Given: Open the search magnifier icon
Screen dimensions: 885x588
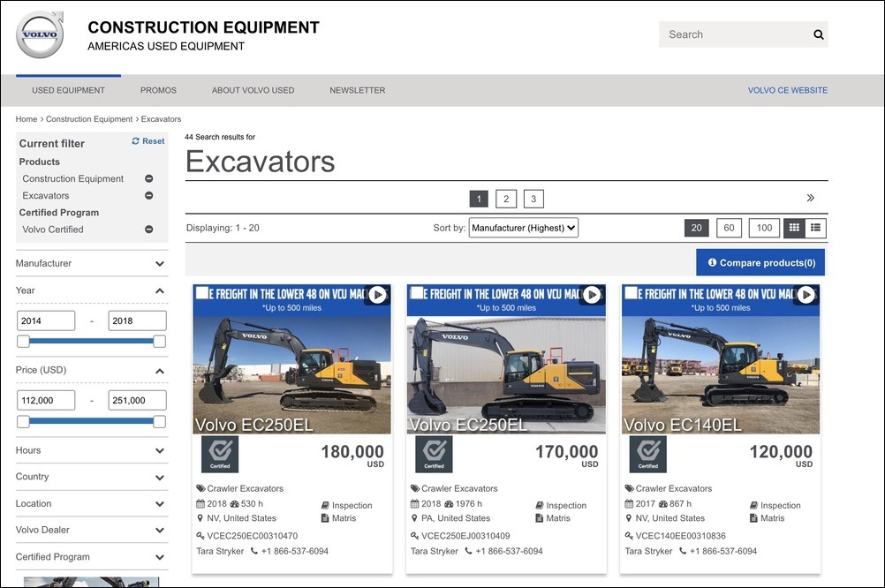Looking at the screenshot, I should pyautogui.click(x=817, y=34).
